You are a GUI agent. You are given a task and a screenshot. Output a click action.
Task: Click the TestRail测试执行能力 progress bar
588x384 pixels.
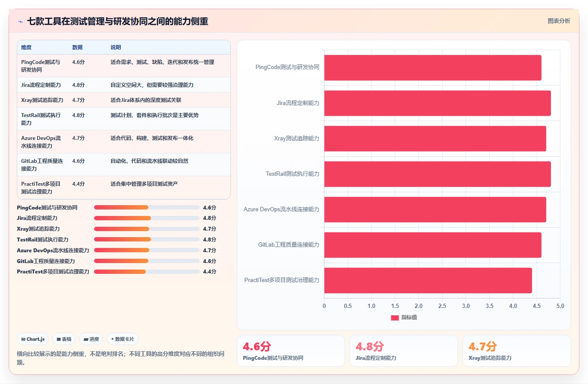147,239
